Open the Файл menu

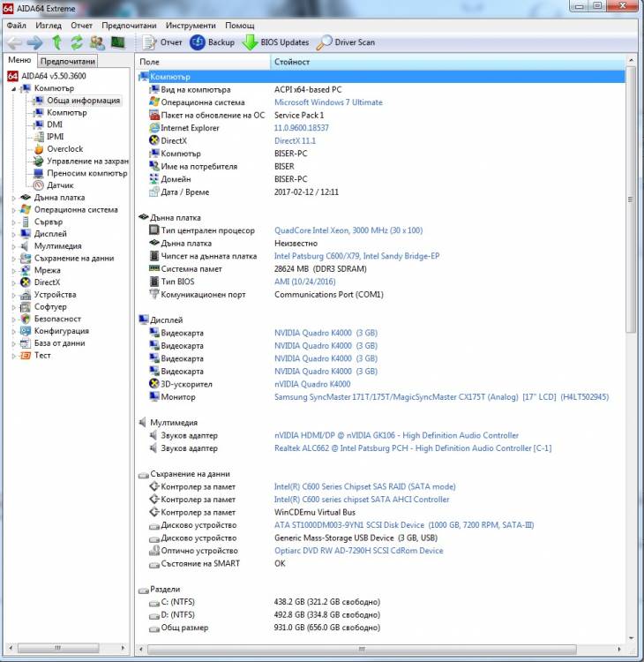coord(16,26)
